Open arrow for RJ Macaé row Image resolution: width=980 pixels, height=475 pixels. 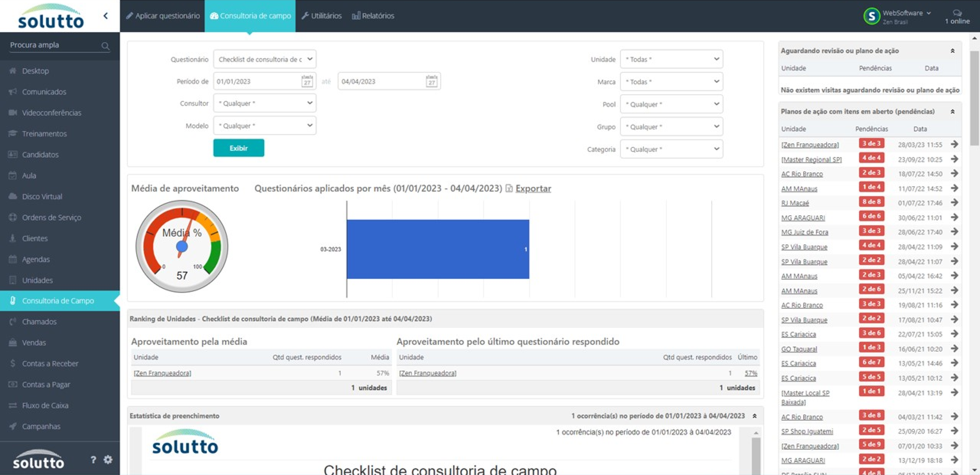click(954, 202)
